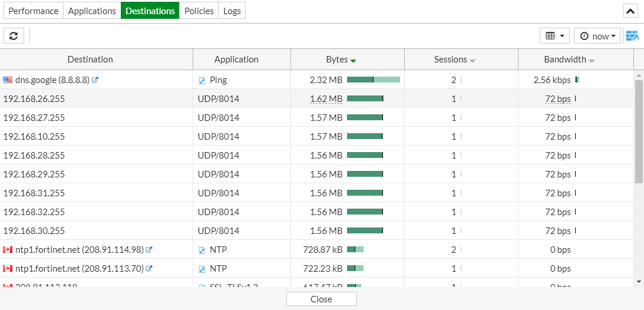644x310 pixels.
Task: Open external link icon beside dns.google (8.8.8.8)
Action: 95,80
